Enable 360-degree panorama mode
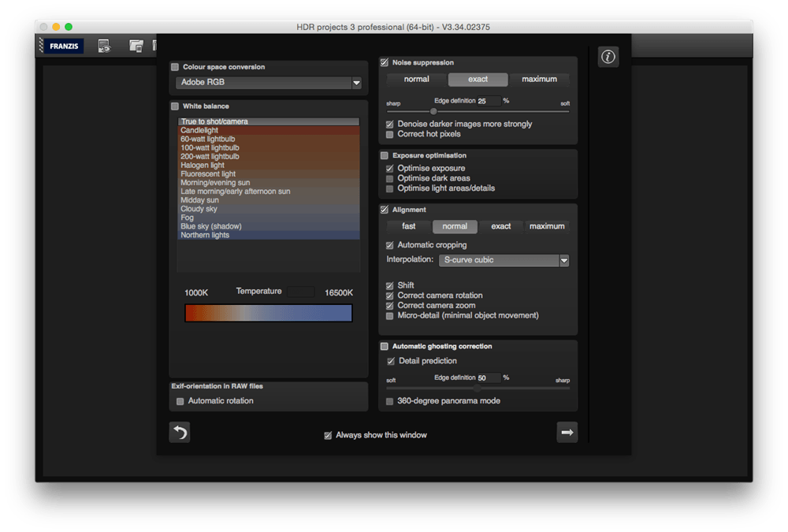The image size is (788, 532). pyautogui.click(x=389, y=401)
